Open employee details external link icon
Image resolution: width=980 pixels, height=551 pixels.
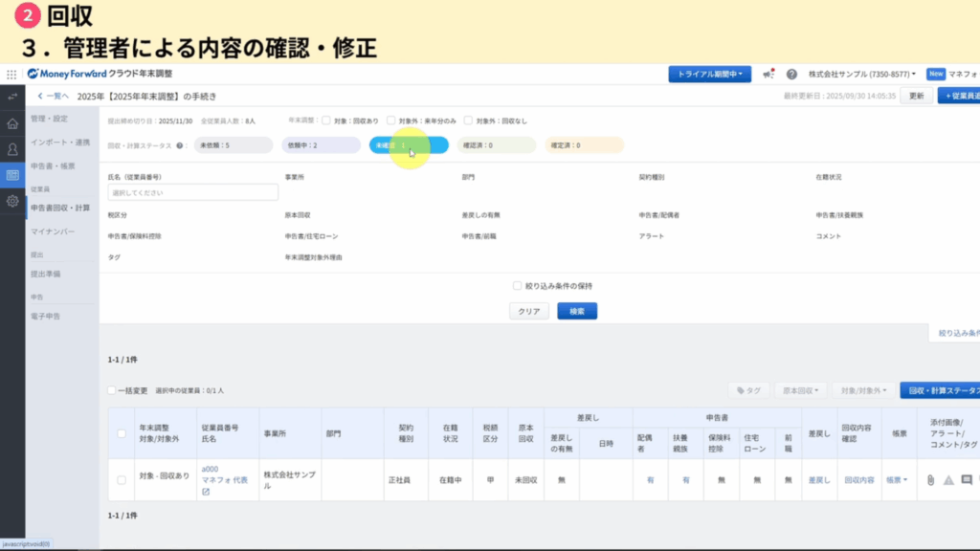click(x=206, y=492)
